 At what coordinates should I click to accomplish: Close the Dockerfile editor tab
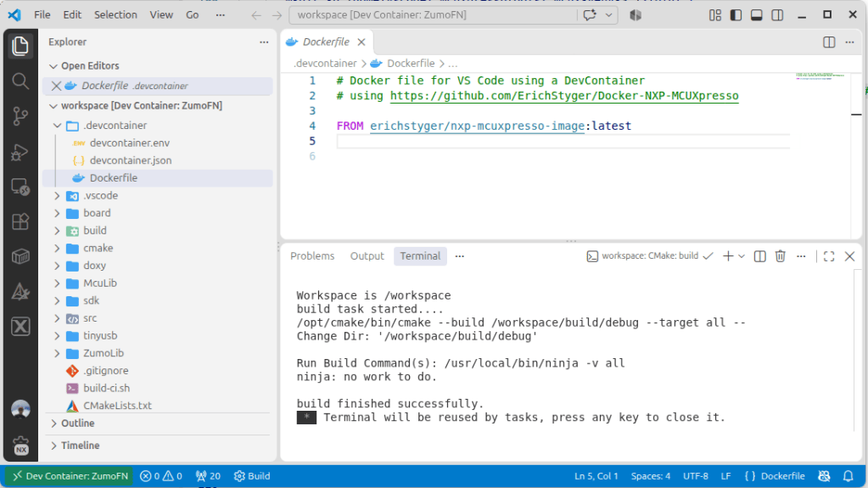361,42
